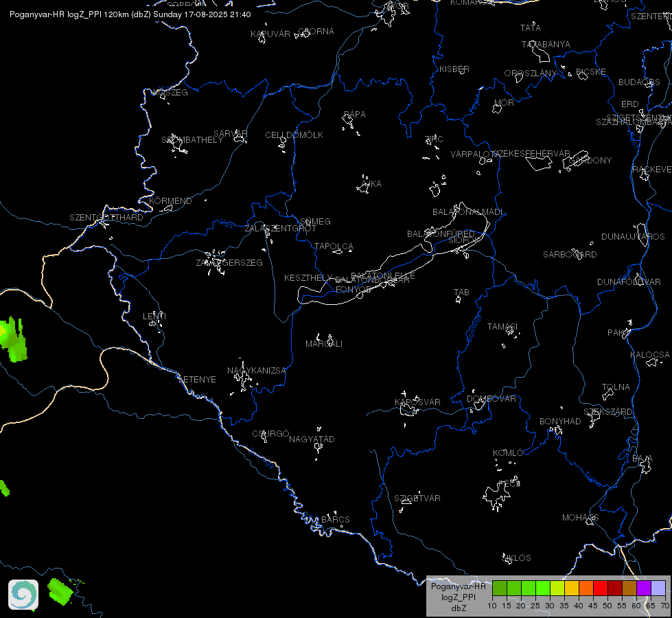Click the PÁPA town label

click(x=355, y=115)
